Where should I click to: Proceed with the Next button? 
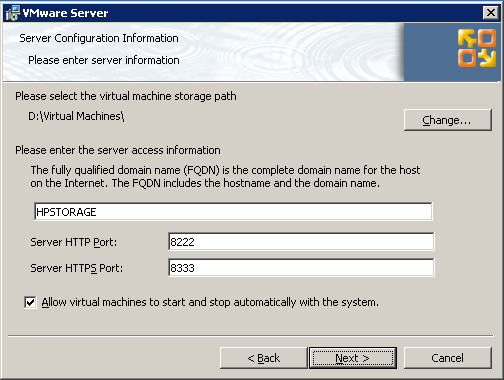[x=353, y=358]
